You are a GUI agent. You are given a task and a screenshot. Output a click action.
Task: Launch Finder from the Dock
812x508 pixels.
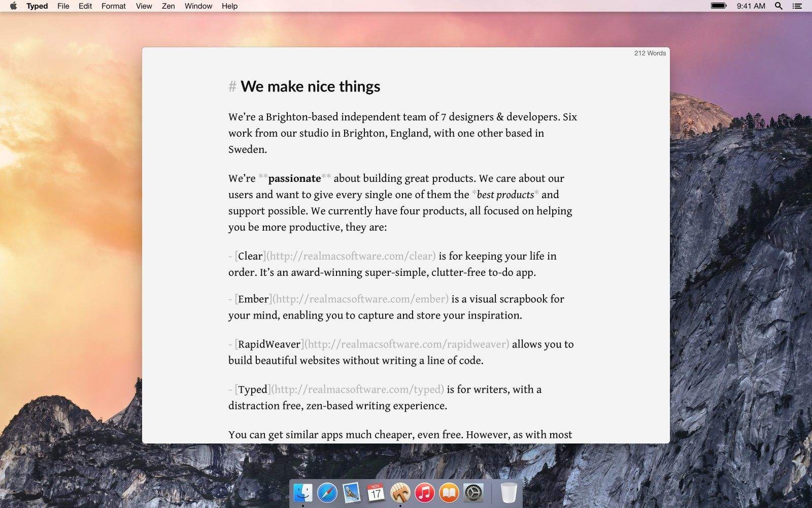(303, 492)
